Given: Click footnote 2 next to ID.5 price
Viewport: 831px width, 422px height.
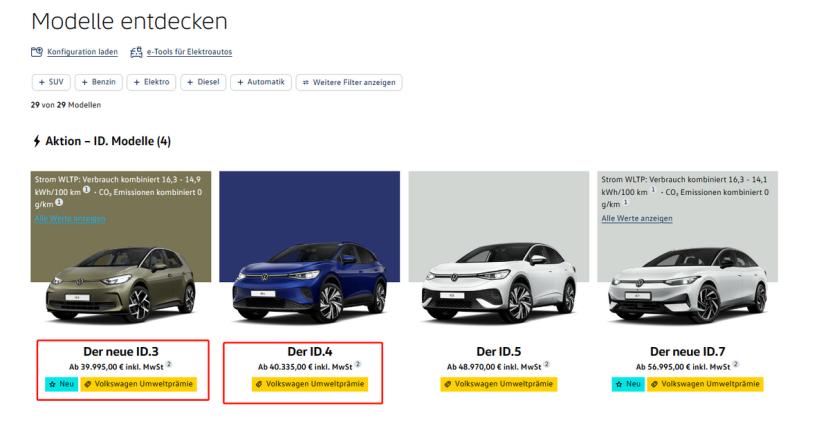Looking at the screenshot, I should point(546,364).
